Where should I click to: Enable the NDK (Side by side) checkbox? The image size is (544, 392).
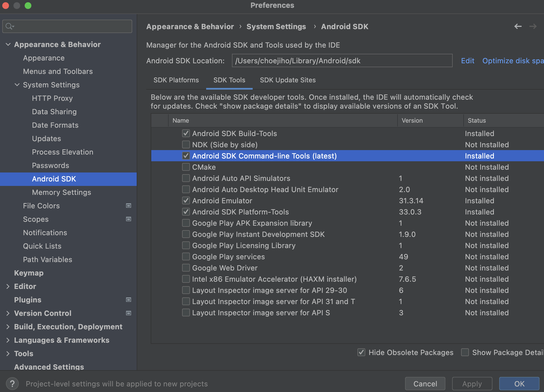186,145
